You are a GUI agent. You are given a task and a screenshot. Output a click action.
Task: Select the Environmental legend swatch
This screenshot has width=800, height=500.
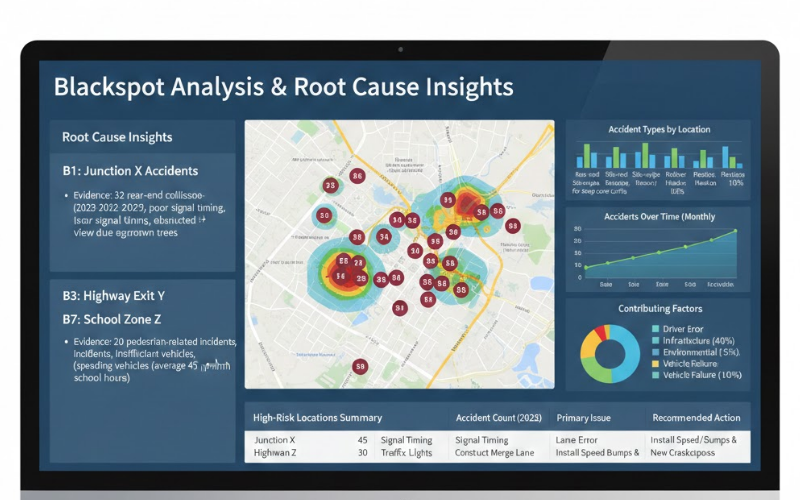[x=656, y=353]
